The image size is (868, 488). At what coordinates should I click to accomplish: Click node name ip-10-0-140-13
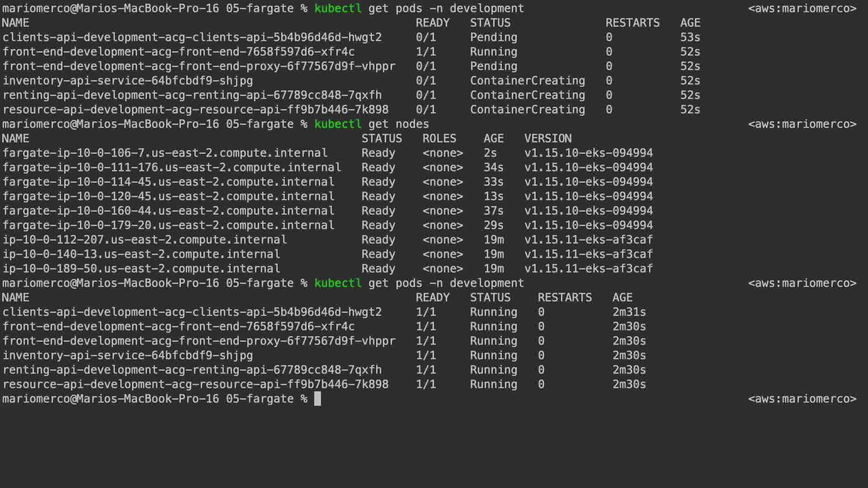(141, 254)
